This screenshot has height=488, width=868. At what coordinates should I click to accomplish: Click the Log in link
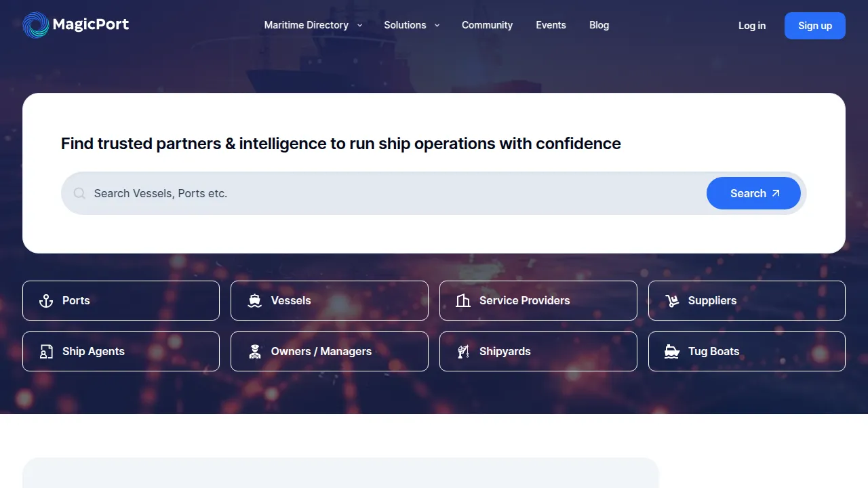click(752, 25)
